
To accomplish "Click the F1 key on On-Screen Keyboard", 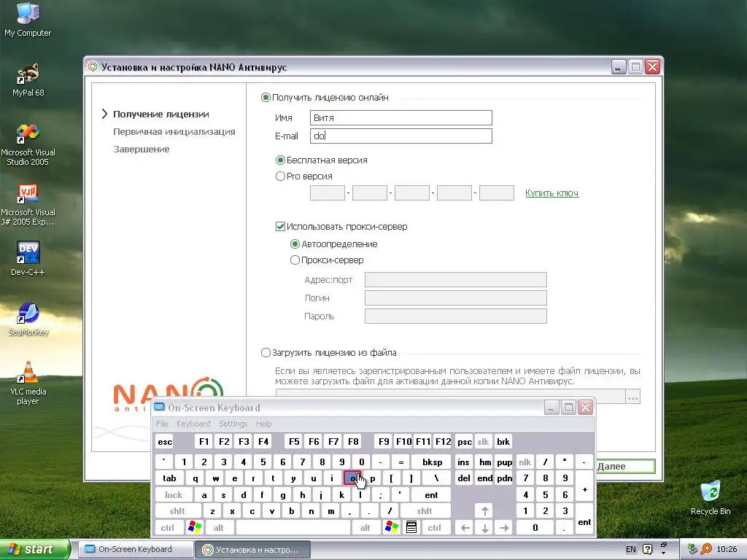I will pos(204,442).
